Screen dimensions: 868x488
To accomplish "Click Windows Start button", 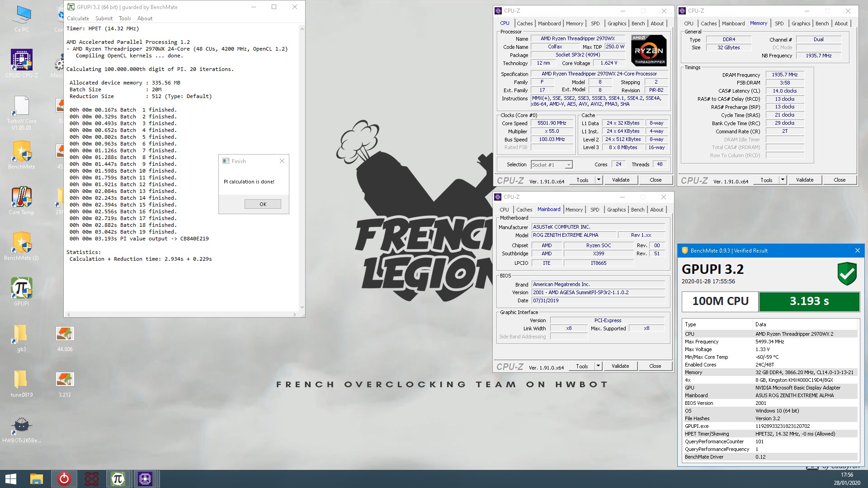I will [x=10, y=479].
